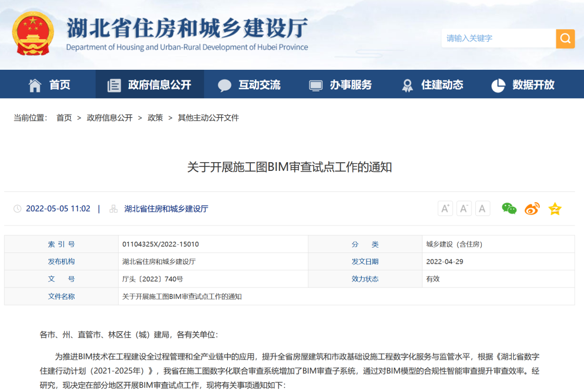Click the pie chart icon beside 数据开放
This screenshot has width=584, height=392.
(497, 84)
